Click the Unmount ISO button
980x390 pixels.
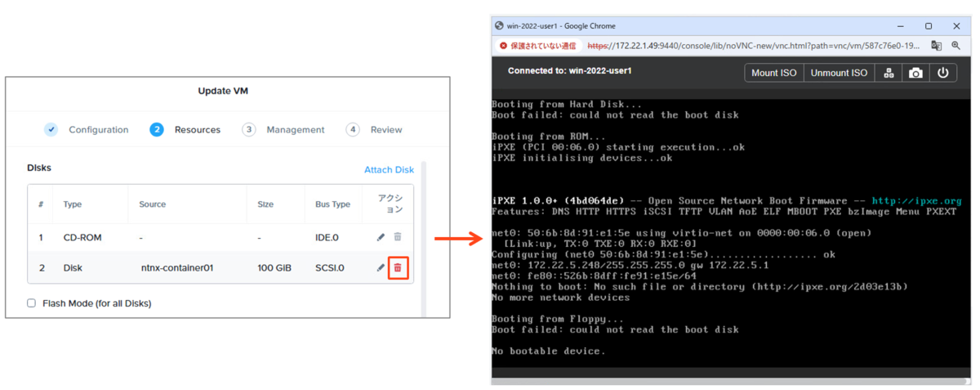839,73
